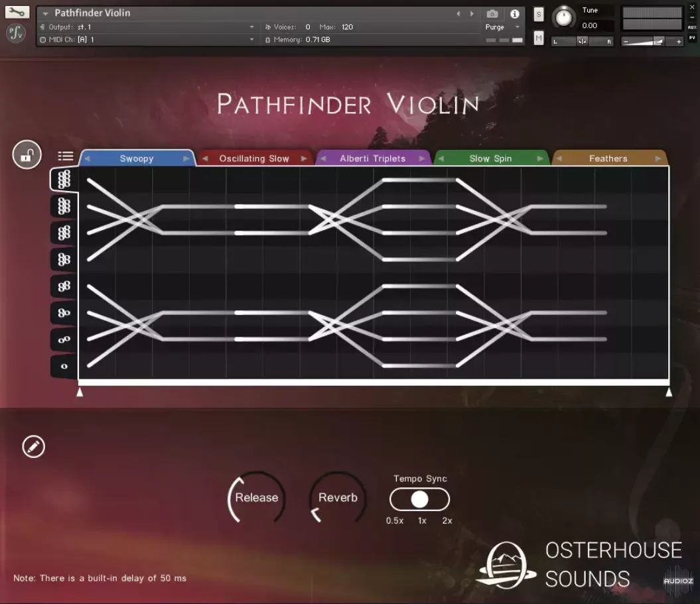Previous pattern arrow on Slow Spin tab

click(x=441, y=159)
